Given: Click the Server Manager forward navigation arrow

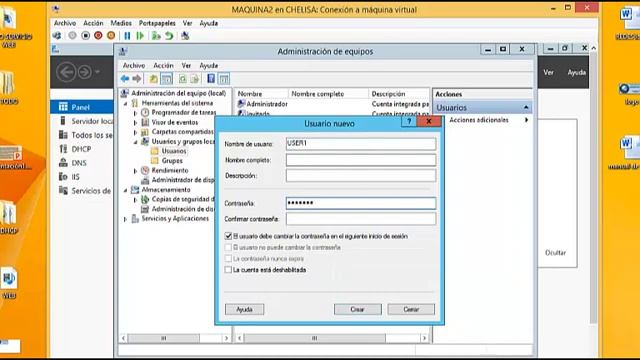Looking at the screenshot, I should (85, 72).
